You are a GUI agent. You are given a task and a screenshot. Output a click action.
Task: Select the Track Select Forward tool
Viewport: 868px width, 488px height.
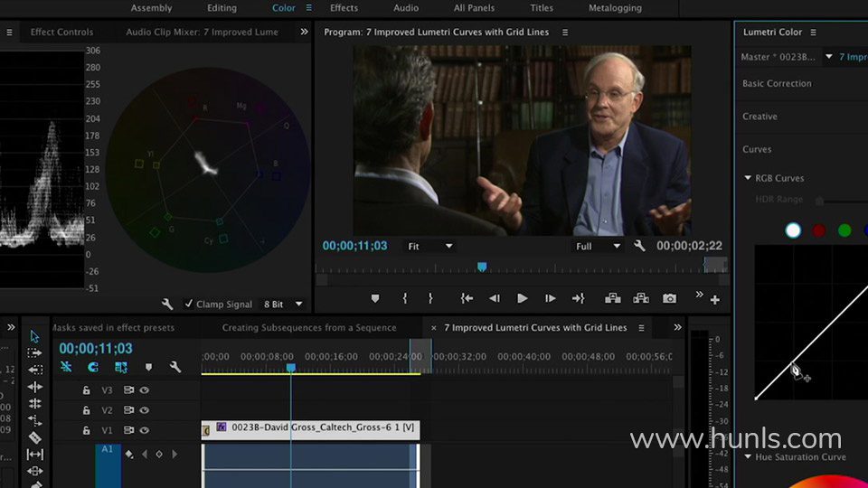coord(35,352)
